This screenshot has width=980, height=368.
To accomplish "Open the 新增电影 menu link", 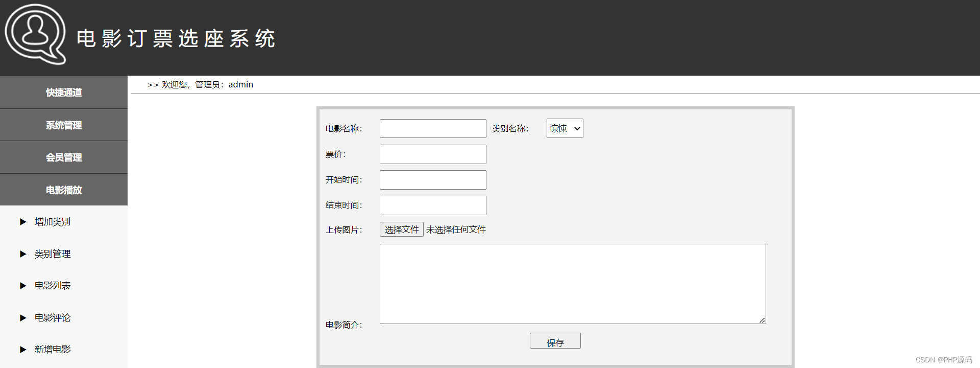I will [53, 350].
